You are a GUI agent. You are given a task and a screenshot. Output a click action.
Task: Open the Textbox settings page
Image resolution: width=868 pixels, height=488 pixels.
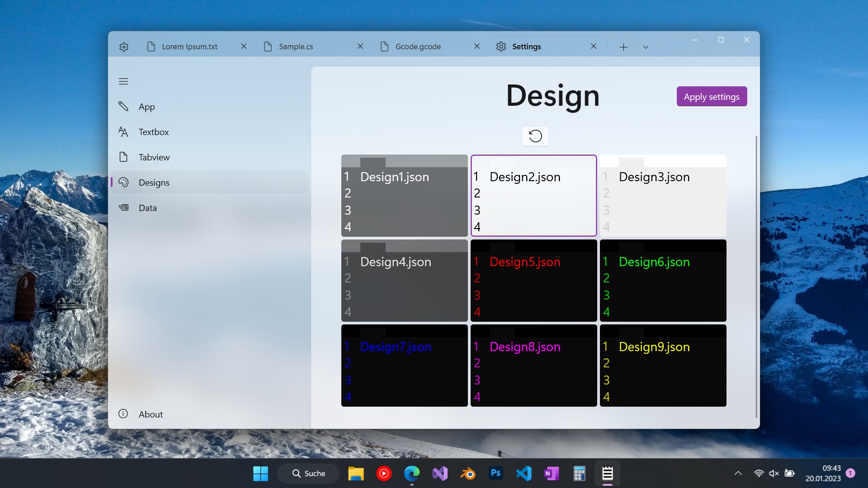click(x=154, y=132)
